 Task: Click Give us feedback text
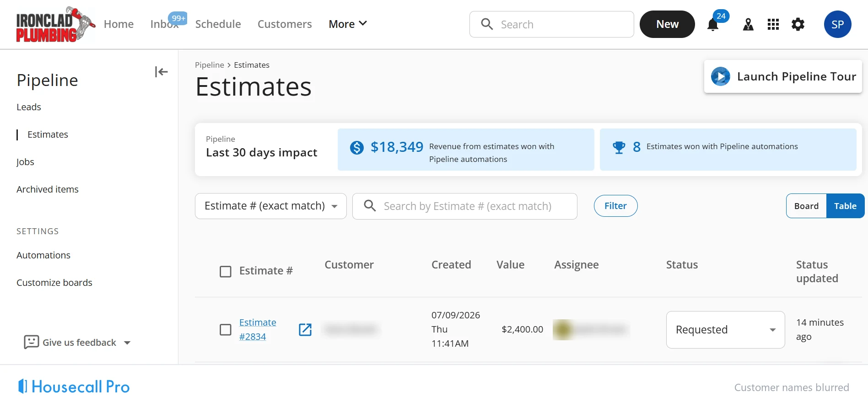79,343
